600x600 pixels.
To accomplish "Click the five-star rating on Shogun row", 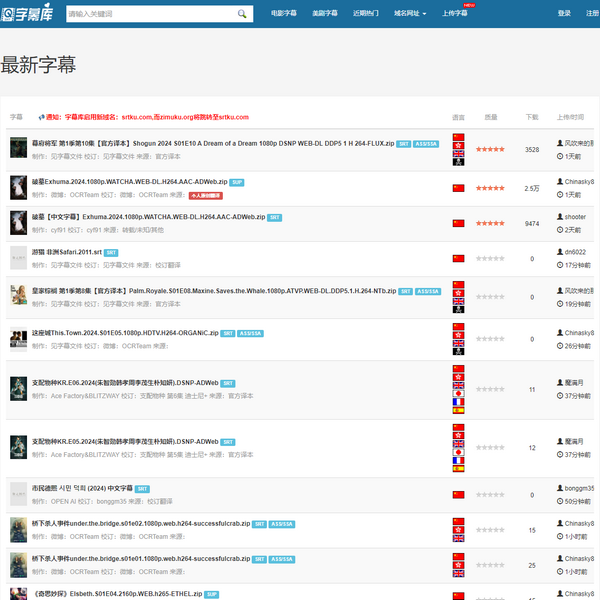I will tap(490, 149).
